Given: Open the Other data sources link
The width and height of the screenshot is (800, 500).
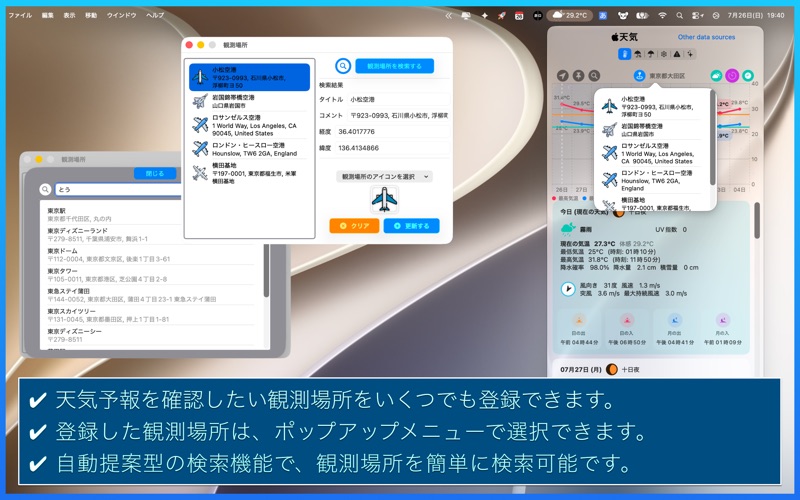Looking at the screenshot, I should click(x=706, y=37).
